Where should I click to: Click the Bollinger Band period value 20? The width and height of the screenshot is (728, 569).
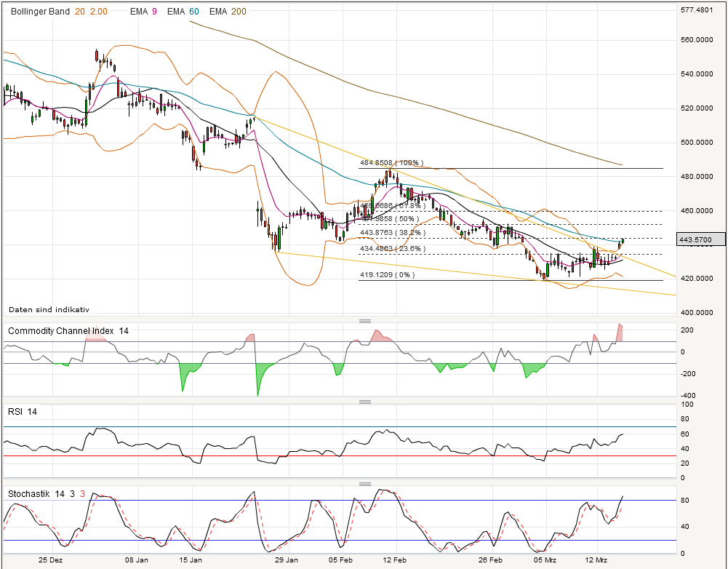point(80,12)
